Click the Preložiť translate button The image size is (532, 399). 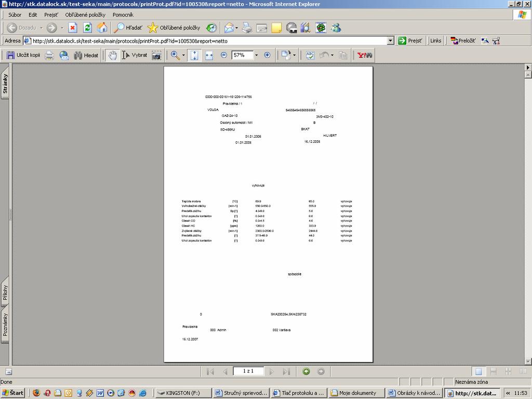tap(463, 41)
